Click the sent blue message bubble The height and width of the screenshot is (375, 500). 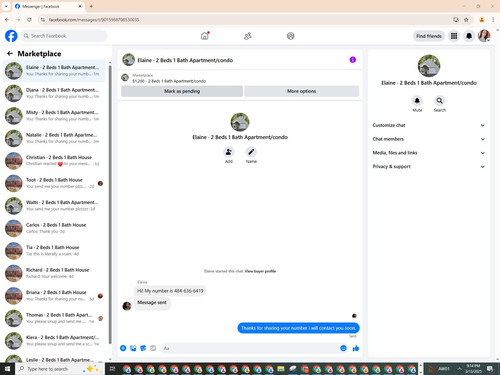point(298,328)
